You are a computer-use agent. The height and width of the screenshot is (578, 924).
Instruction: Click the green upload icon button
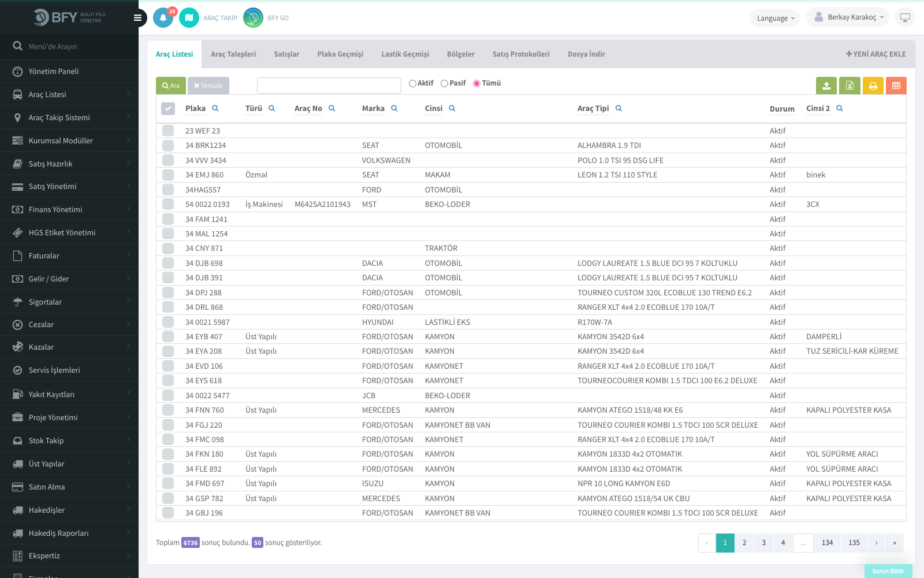pos(826,86)
